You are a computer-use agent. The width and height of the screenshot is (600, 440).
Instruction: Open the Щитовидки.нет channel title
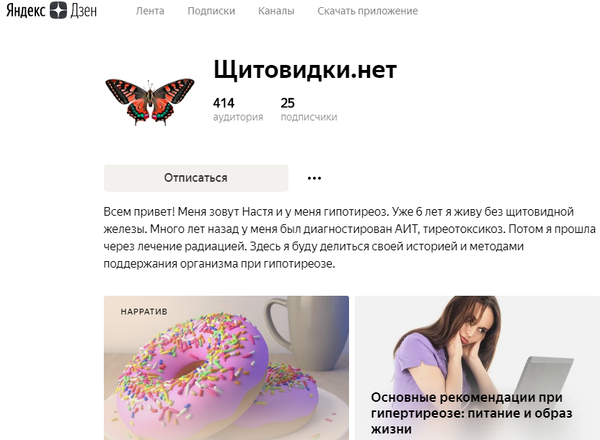coord(305,70)
